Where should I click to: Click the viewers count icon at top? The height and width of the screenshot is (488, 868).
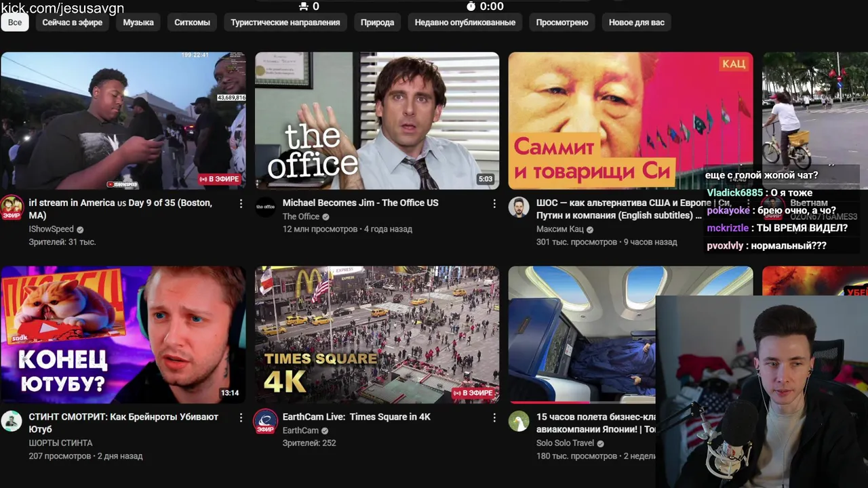coord(303,6)
